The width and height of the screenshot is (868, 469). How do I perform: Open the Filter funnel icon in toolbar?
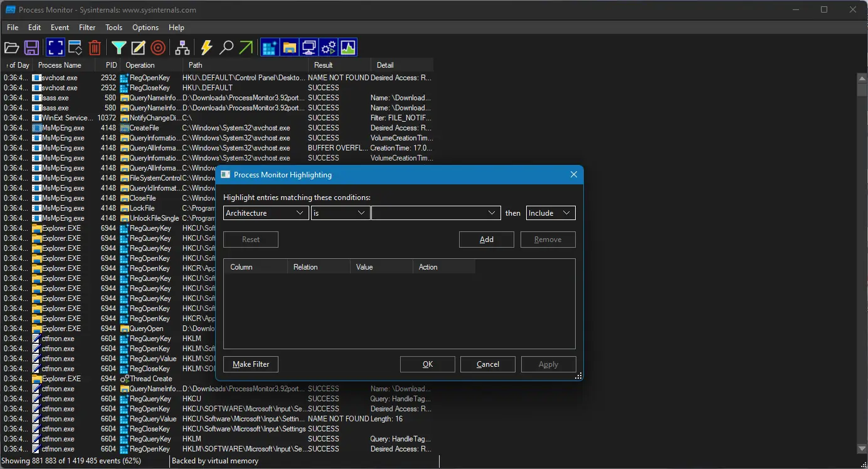pyautogui.click(x=119, y=48)
